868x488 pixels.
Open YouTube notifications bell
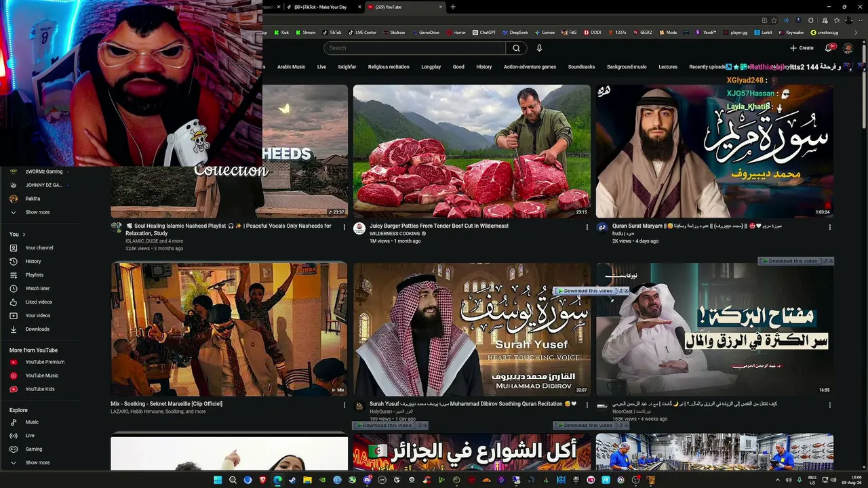tap(829, 48)
